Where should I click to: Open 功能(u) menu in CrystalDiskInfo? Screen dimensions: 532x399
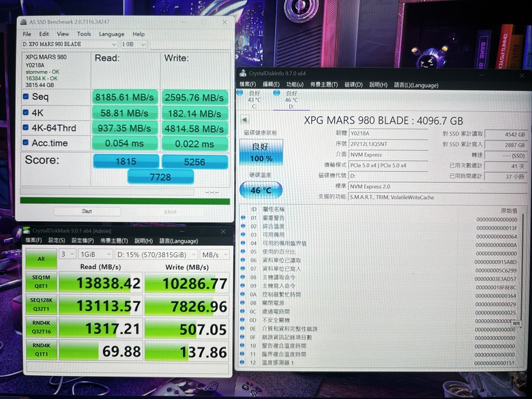[295, 84]
